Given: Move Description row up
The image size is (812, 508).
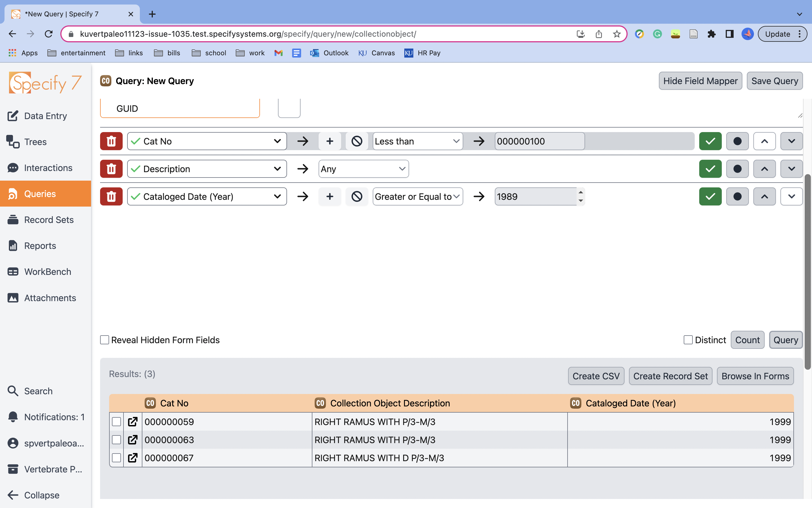Looking at the screenshot, I should click(764, 169).
